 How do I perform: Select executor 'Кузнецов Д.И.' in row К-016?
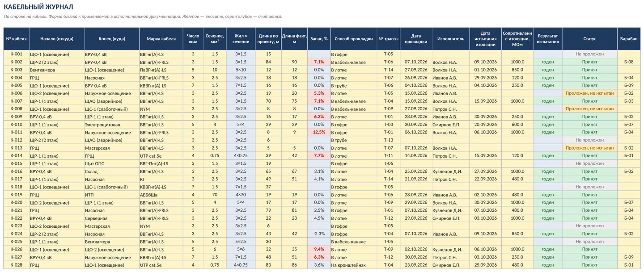(x=451, y=172)
